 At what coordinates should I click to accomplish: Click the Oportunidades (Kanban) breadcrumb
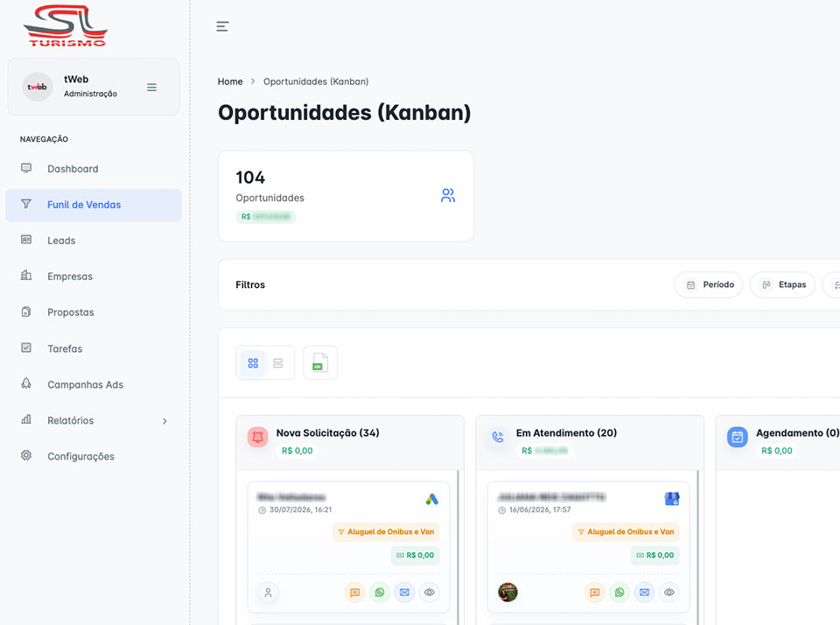tap(316, 81)
